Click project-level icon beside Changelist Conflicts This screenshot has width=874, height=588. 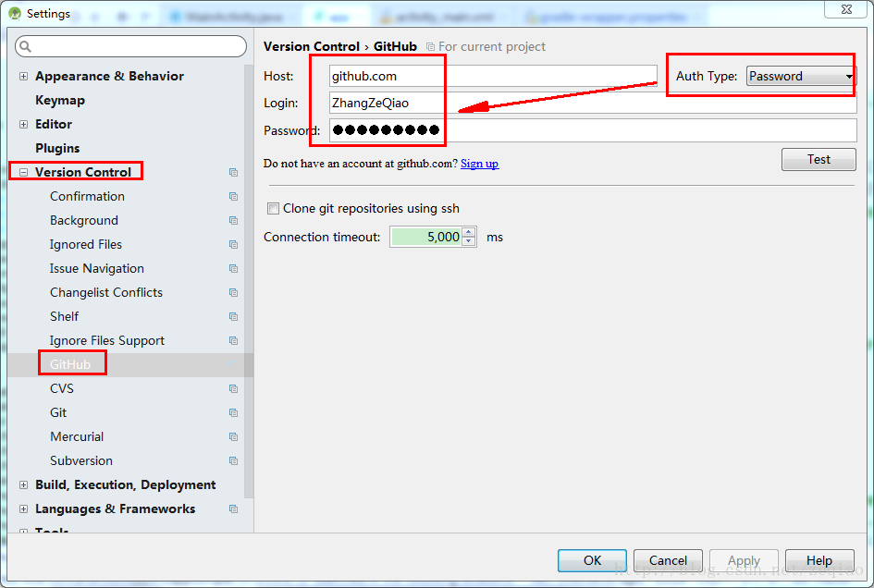(234, 292)
